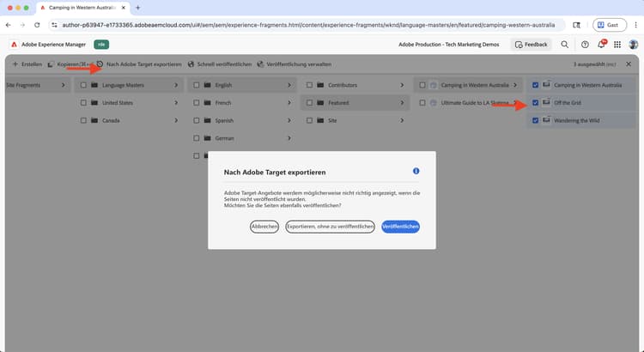Open the help question mark icon
This screenshot has width=644, height=352.
click(x=585, y=45)
